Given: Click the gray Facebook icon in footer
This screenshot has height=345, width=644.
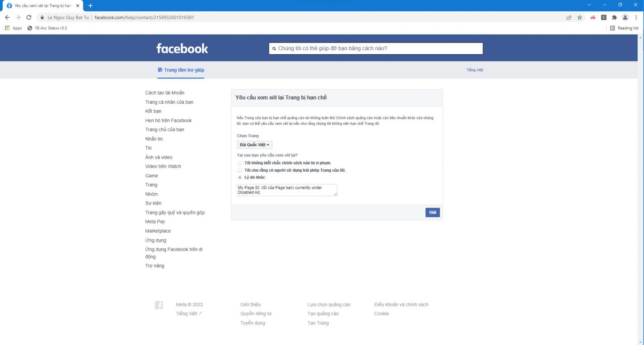Looking at the screenshot, I should point(159,305).
